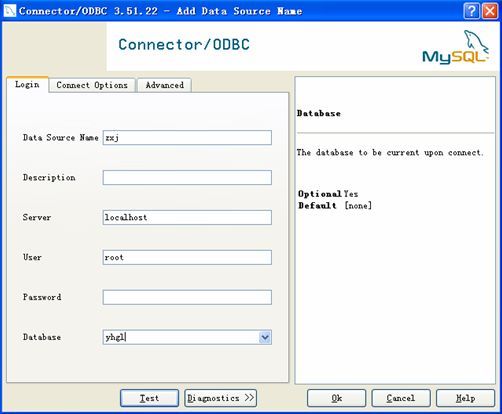Click the Test button

pos(149,398)
